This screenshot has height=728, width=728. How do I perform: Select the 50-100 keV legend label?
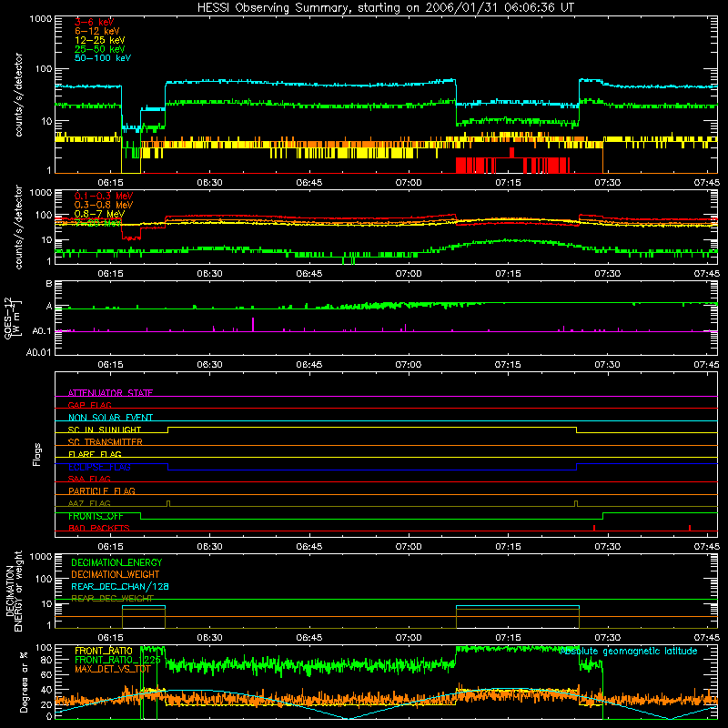(x=103, y=58)
